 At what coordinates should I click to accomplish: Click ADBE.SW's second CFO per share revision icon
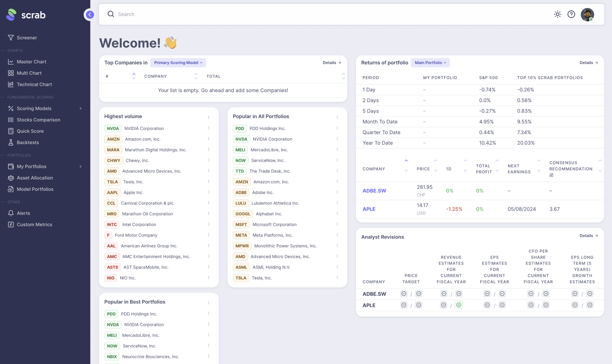click(x=546, y=294)
